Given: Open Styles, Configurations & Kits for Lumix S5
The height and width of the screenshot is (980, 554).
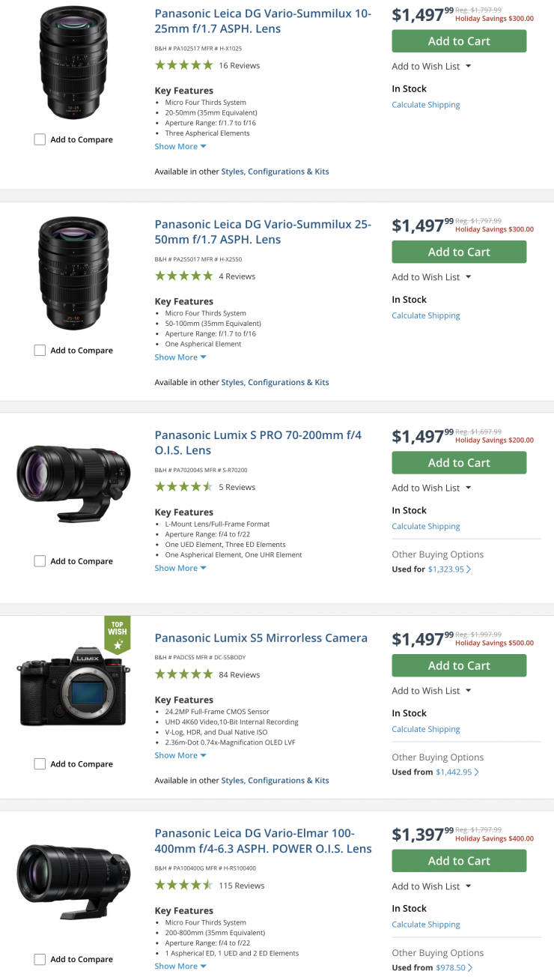Looking at the screenshot, I should coord(275,780).
